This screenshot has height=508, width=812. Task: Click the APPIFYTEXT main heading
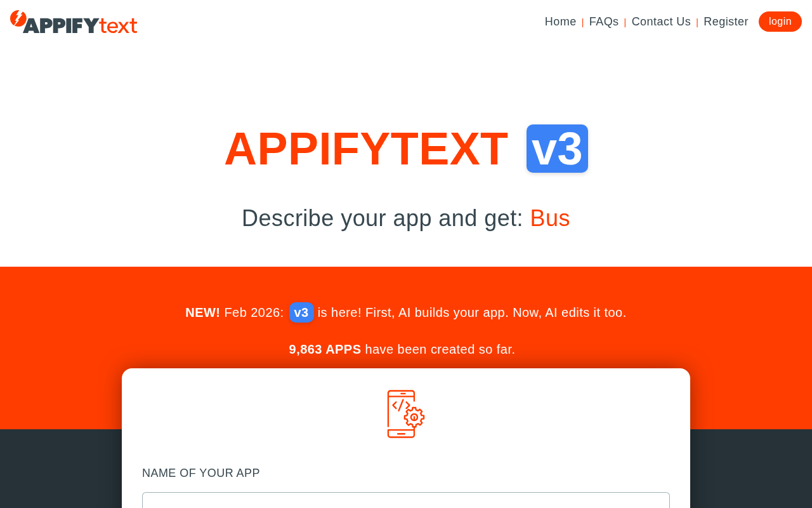point(366,149)
